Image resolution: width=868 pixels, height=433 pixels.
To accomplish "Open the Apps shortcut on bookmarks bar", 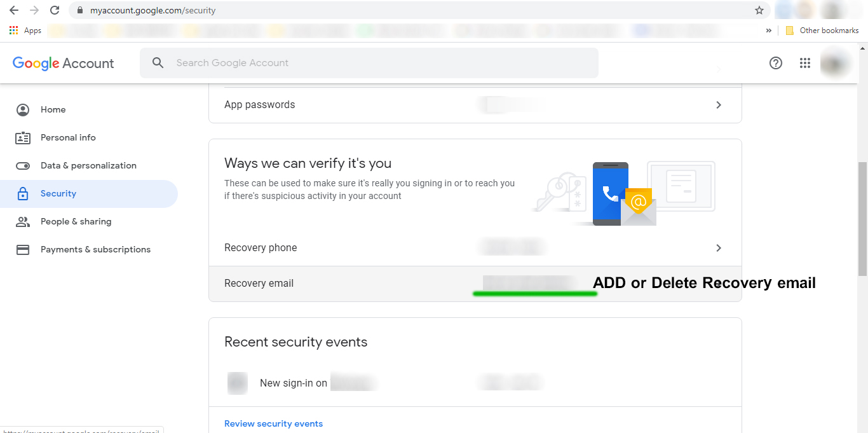I will pos(24,30).
